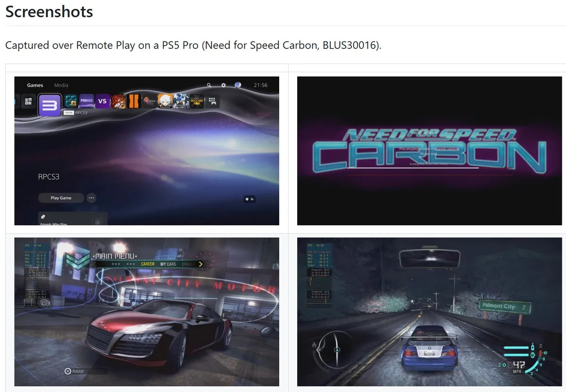Screen dimensions: 566x392
Task: Click the 1h playtime clock badge
Action: 250,199
